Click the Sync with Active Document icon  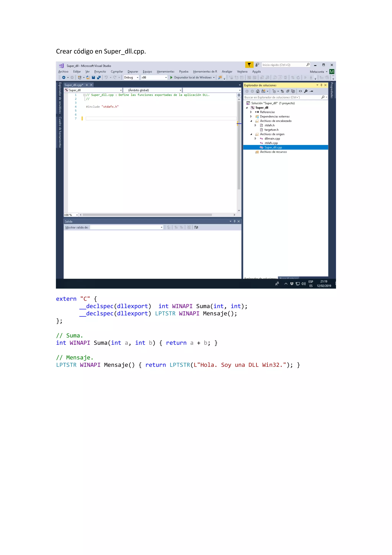coord(282,91)
